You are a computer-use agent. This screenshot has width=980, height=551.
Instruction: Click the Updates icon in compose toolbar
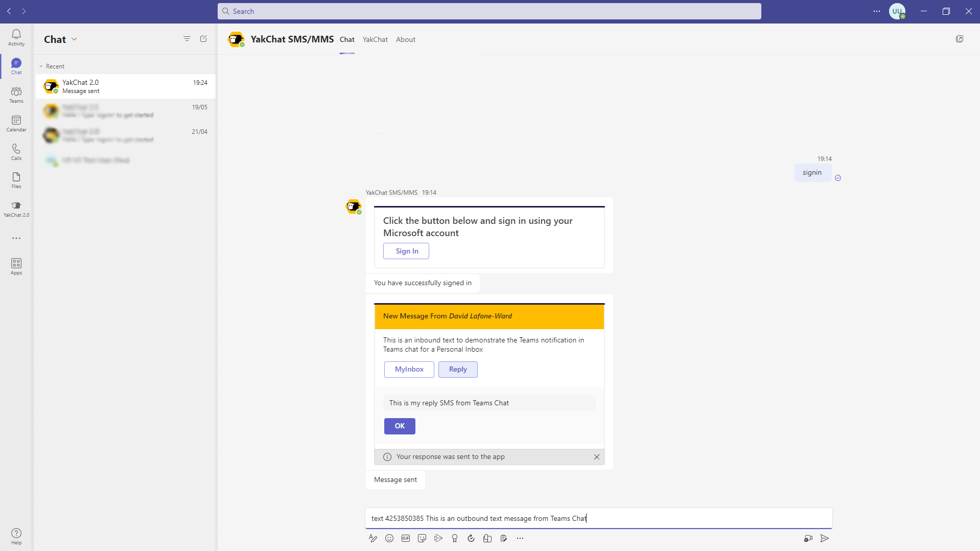(x=504, y=538)
